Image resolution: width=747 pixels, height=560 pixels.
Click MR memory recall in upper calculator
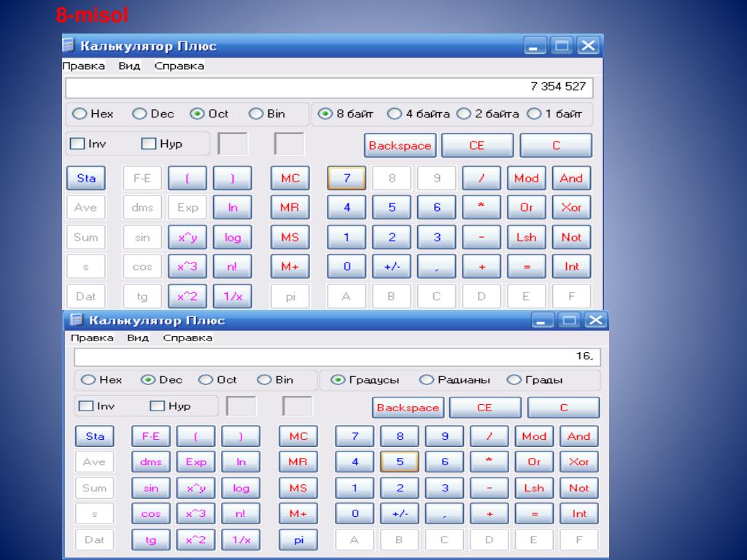(x=290, y=208)
